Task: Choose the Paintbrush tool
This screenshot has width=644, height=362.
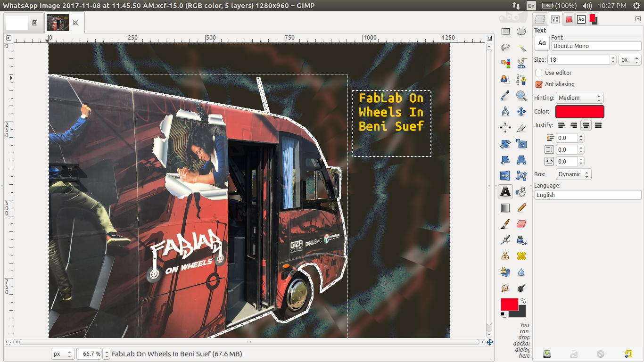Action: [505, 224]
